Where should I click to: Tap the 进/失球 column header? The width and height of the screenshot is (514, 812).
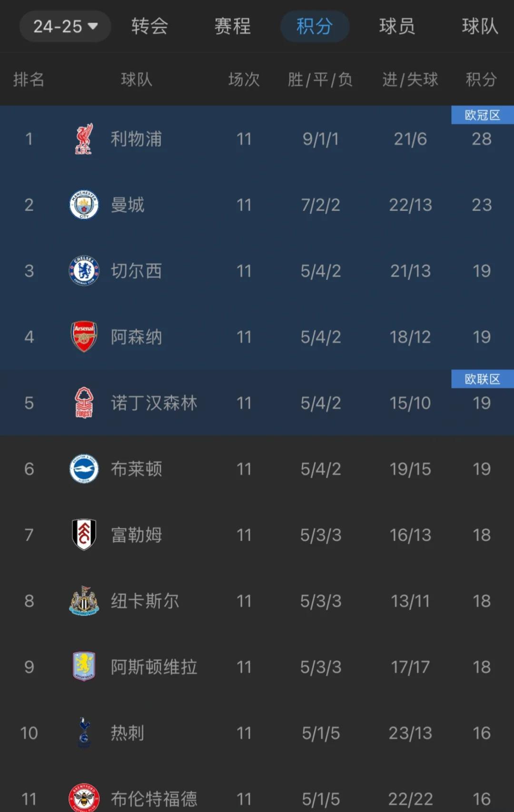coord(410,80)
